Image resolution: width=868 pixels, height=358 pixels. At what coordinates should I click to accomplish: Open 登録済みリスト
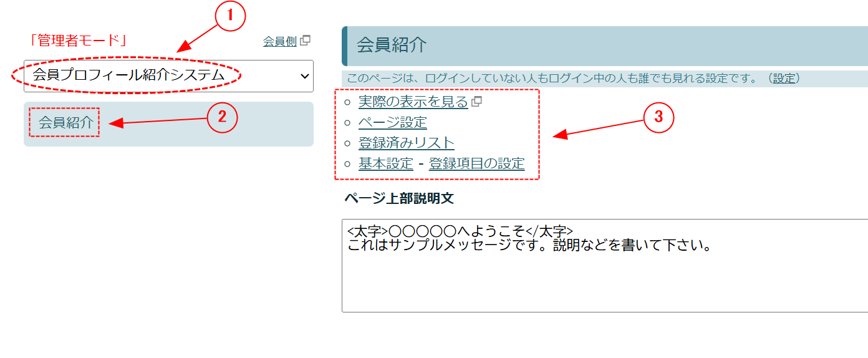[406, 143]
